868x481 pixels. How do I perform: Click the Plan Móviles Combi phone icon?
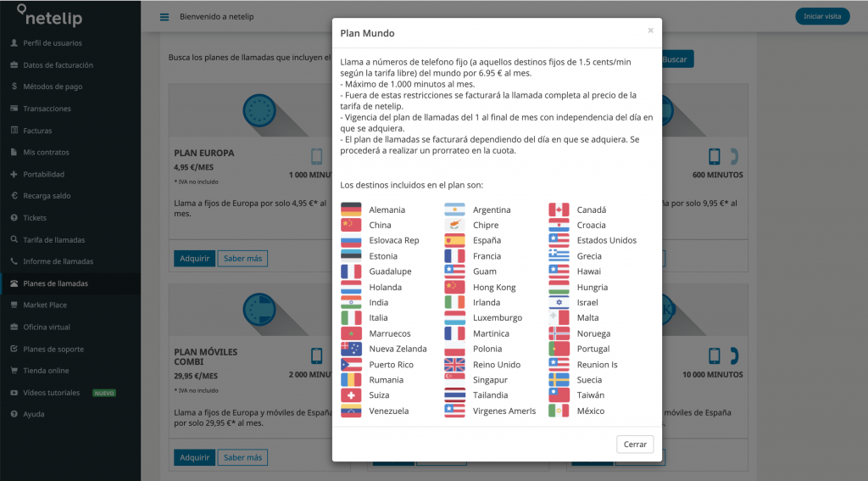point(317,355)
